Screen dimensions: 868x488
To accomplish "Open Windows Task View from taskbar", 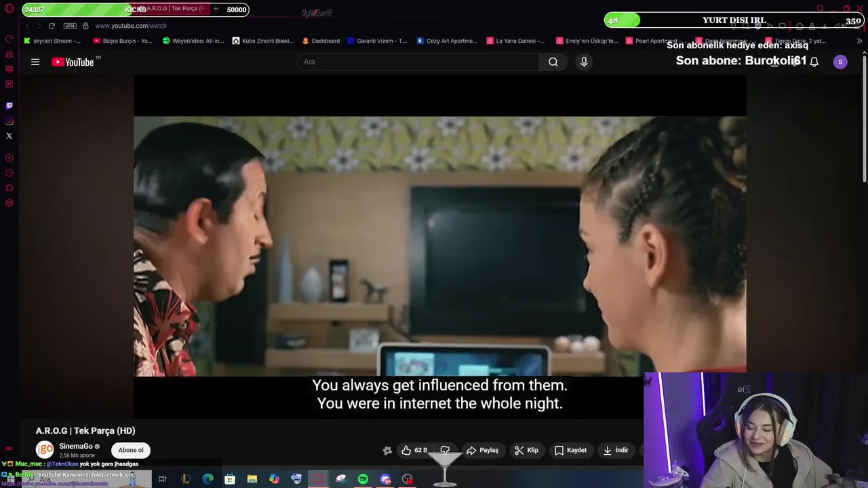I will click(163, 479).
